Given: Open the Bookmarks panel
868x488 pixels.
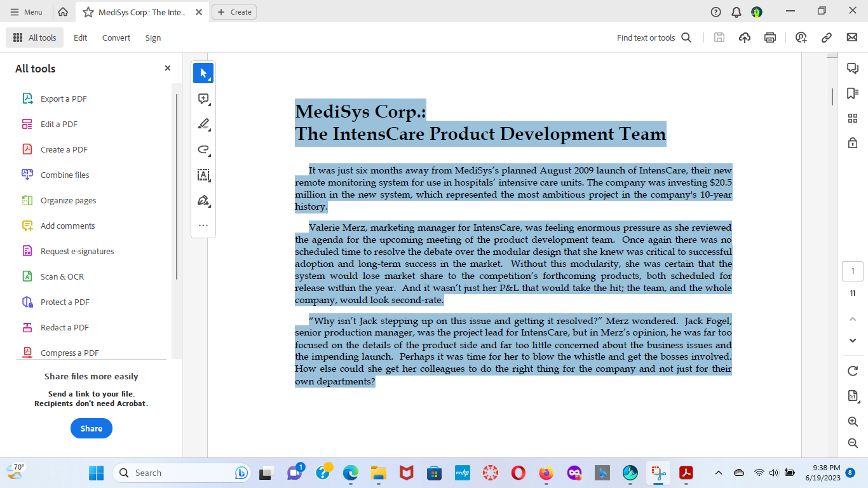Looking at the screenshot, I should point(853,91).
